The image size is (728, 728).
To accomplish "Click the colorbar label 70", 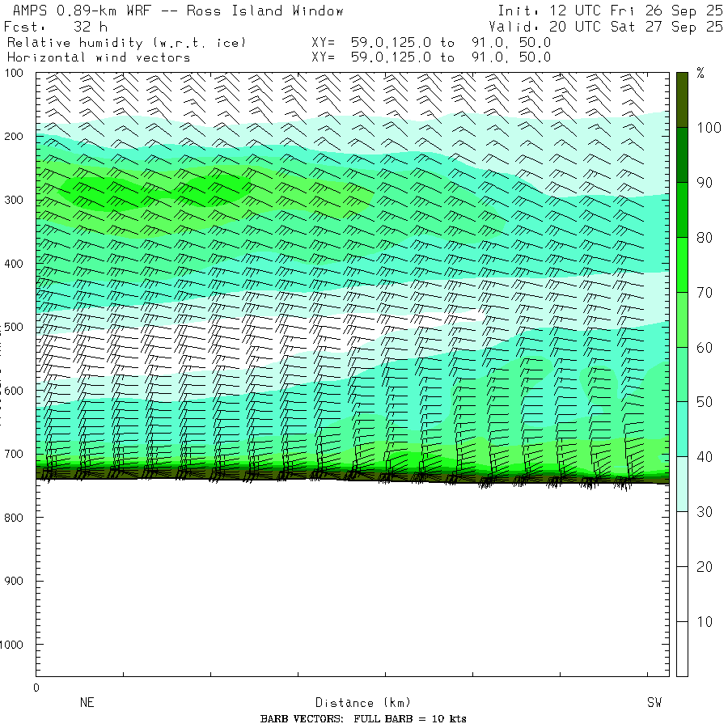I will [x=705, y=293].
